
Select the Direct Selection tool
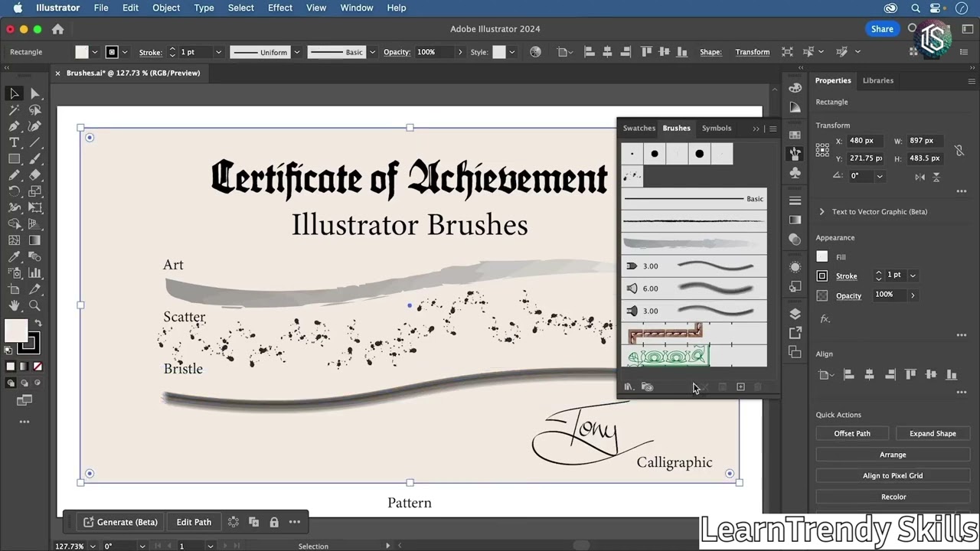(34, 93)
